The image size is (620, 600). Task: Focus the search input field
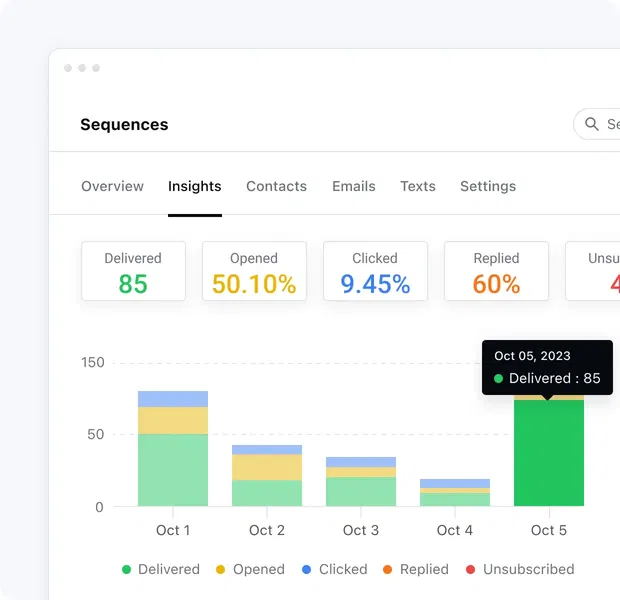pos(611,125)
